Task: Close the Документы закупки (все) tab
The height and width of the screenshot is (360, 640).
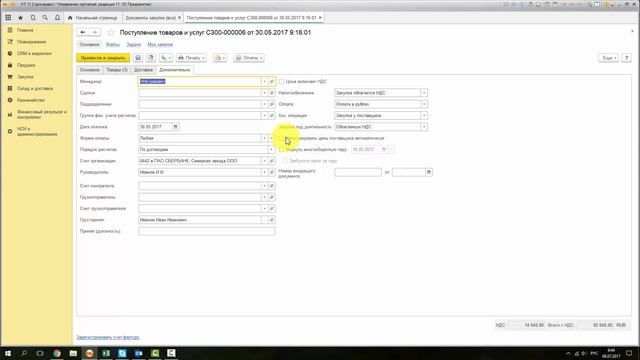Action: pos(179,18)
